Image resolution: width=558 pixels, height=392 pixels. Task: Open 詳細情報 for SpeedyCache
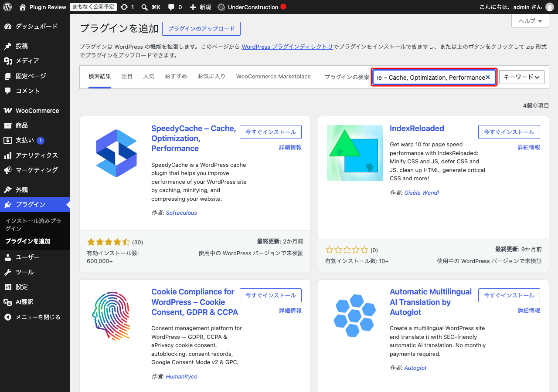[x=290, y=148]
